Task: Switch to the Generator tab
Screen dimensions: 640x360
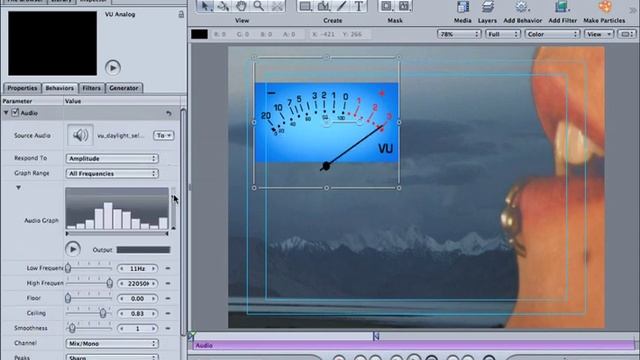Action: pyautogui.click(x=124, y=88)
